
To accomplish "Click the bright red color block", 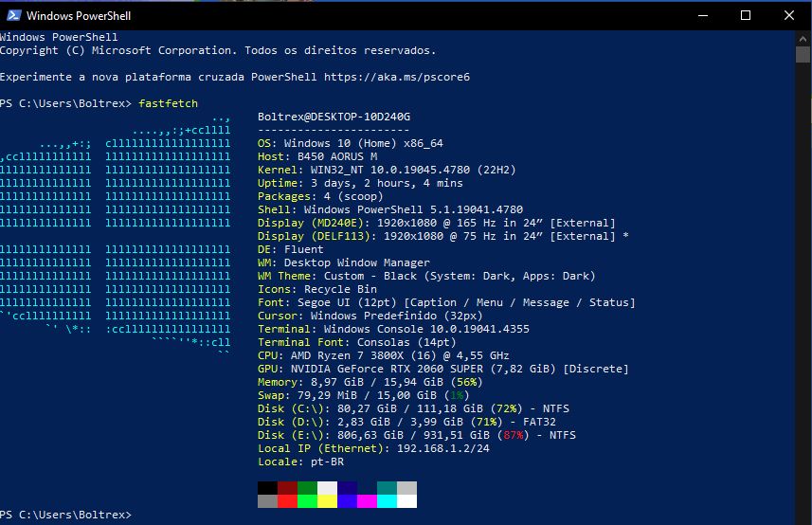I will click(287, 501).
